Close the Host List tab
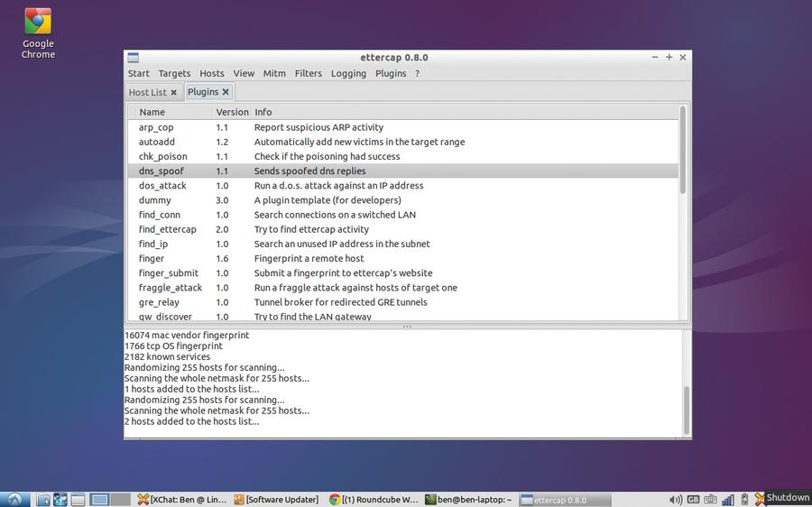 [x=174, y=92]
